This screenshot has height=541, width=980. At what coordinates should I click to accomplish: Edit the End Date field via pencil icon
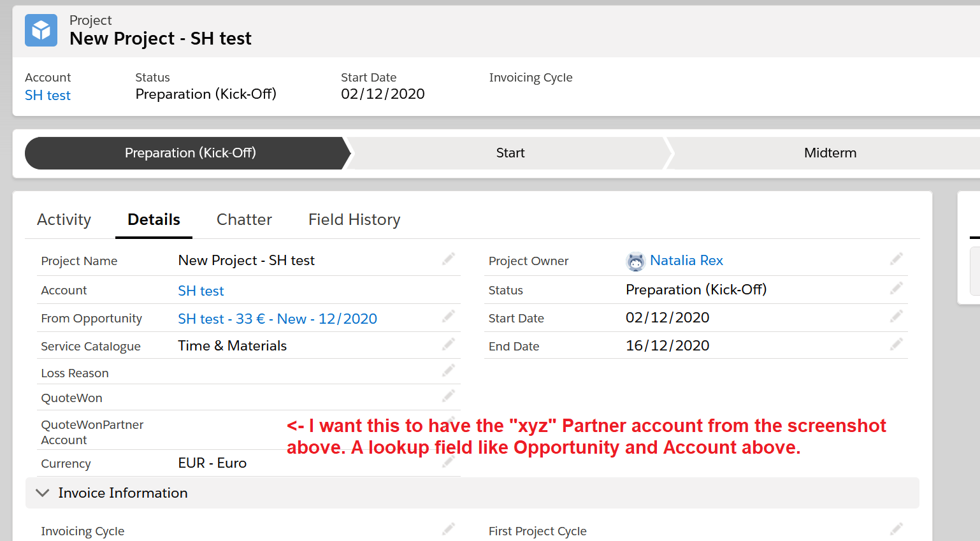pyautogui.click(x=897, y=344)
